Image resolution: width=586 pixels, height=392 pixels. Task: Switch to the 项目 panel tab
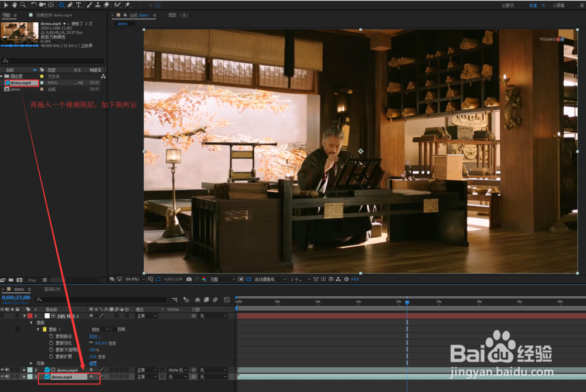click(6, 15)
